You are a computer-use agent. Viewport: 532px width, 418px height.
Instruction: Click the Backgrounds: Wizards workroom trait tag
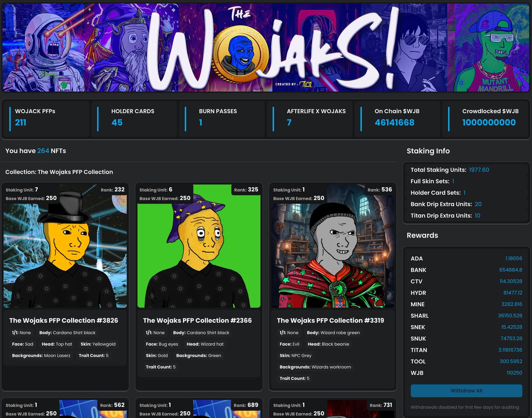tap(315, 367)
